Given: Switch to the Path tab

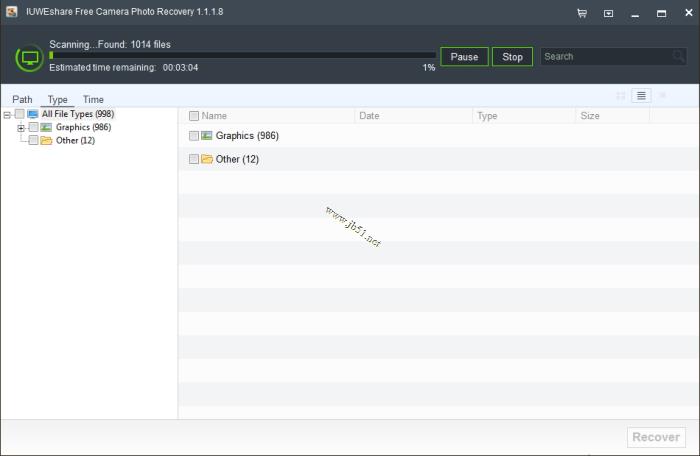Looking at the screenshot, I should (x=22, y=100).
